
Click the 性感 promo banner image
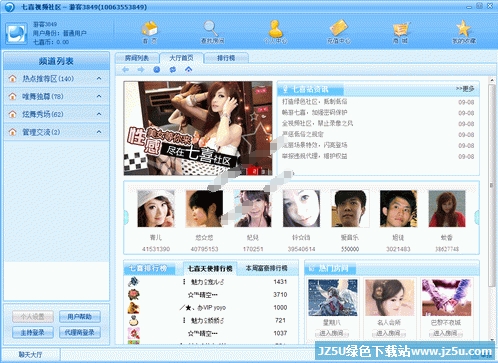[198, 128]
